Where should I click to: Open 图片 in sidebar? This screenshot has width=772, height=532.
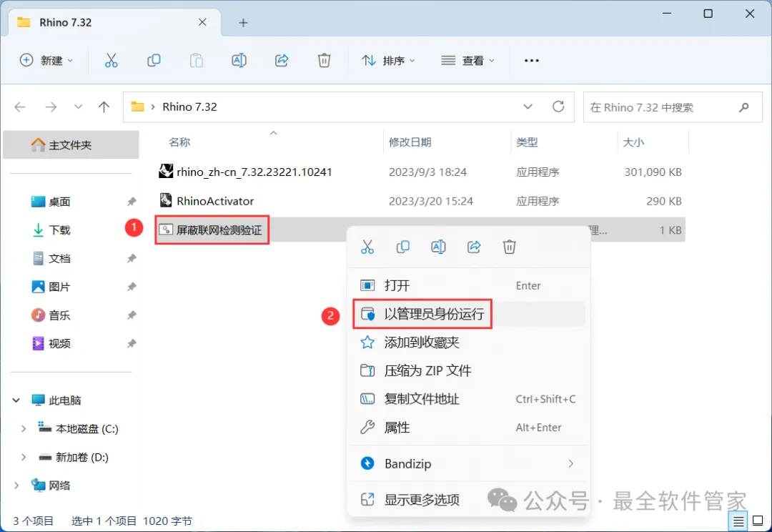click(x=59, y=287)
